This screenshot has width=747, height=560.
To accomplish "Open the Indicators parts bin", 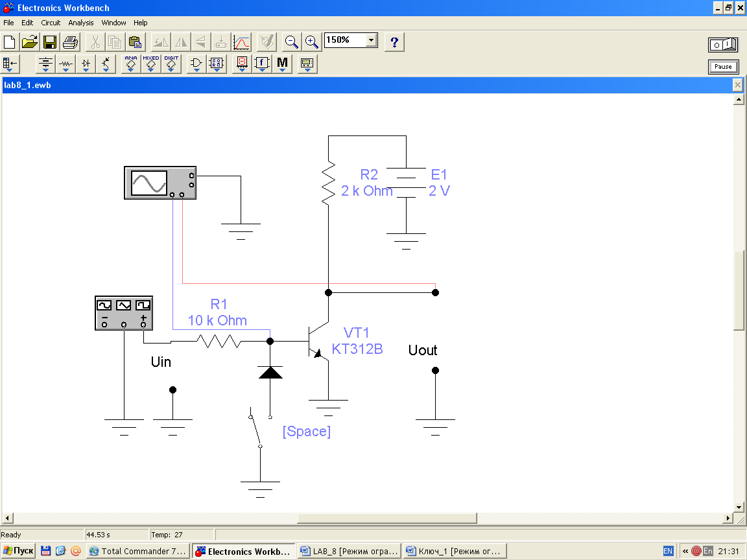I will [x=242, y=64].
